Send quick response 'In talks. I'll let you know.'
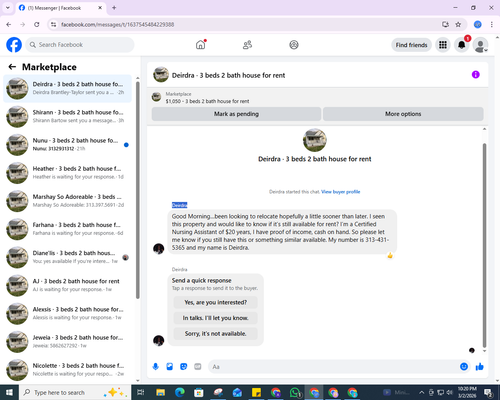The image size is (500, 400). point(215,318)
